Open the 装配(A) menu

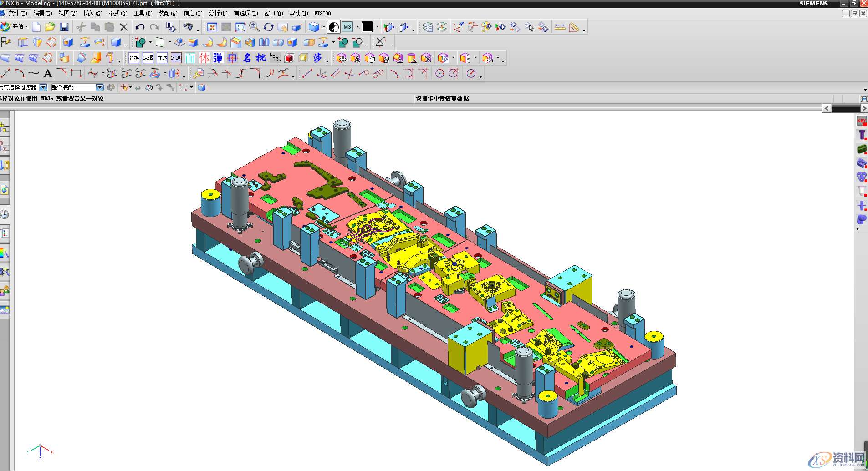tap(168, 13)
